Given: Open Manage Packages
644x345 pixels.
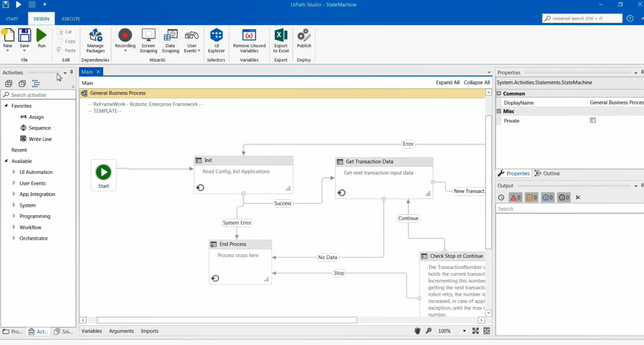Looking at the screenshot, I should [x=95, y=40].
